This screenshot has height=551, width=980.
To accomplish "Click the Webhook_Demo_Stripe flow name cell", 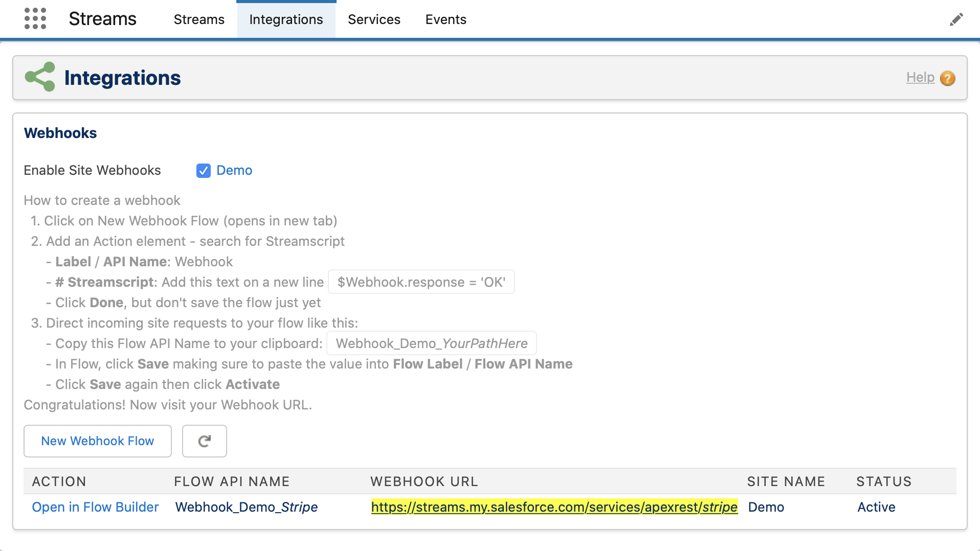I will click(x=247, y=507).
